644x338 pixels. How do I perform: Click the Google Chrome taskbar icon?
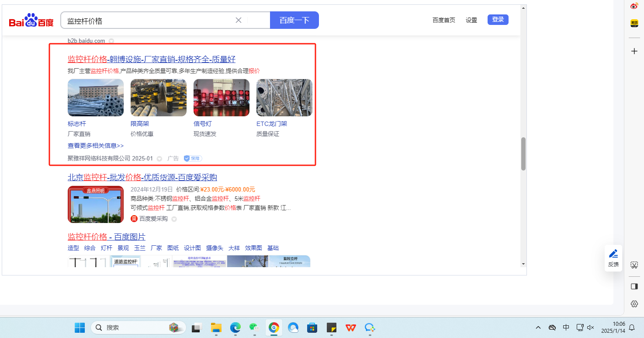pos(274,328)
